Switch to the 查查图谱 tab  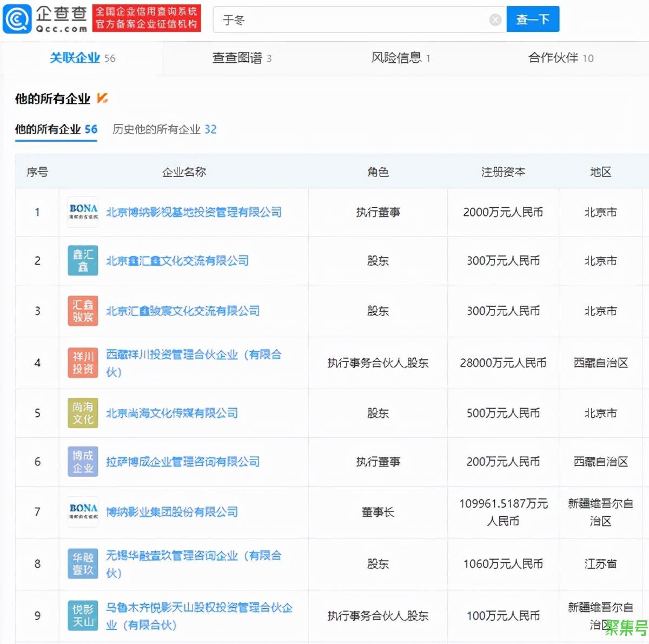click(x=242, y=58)
